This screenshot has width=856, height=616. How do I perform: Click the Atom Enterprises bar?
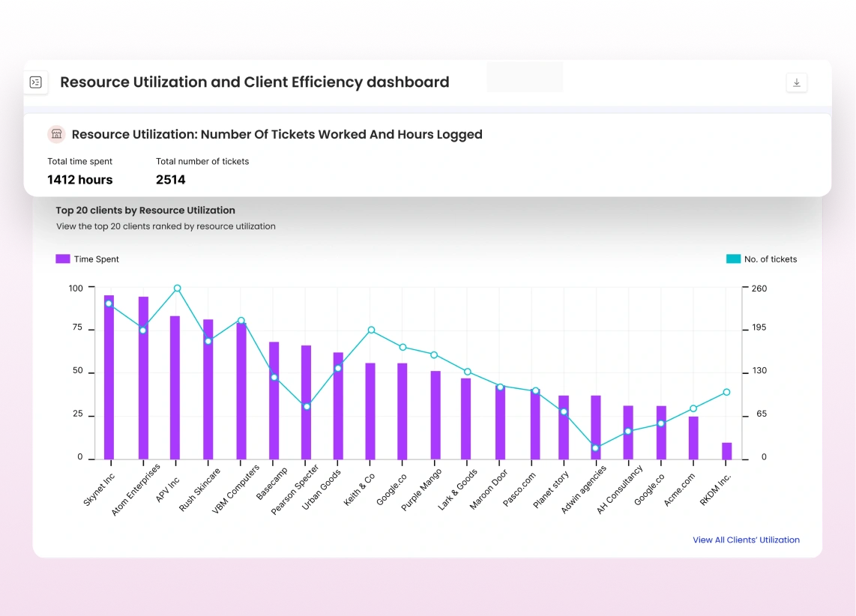143,378
